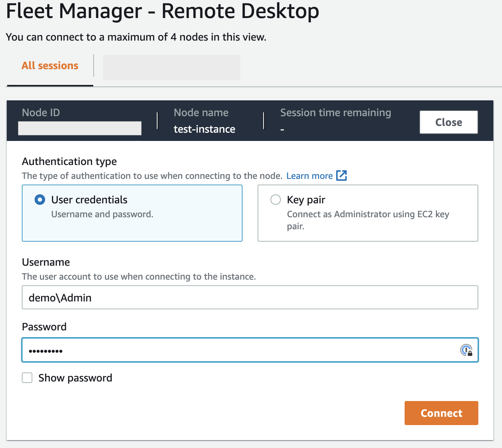This screenshot has height=448, width=502.
Task: Enable the Show password checkbox
Action: [27, 378]
